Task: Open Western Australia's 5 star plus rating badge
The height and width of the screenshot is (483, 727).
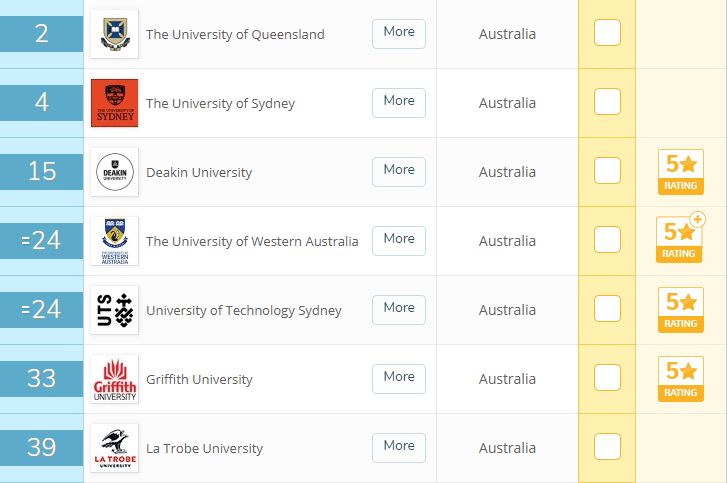Action: pos(680,238)
